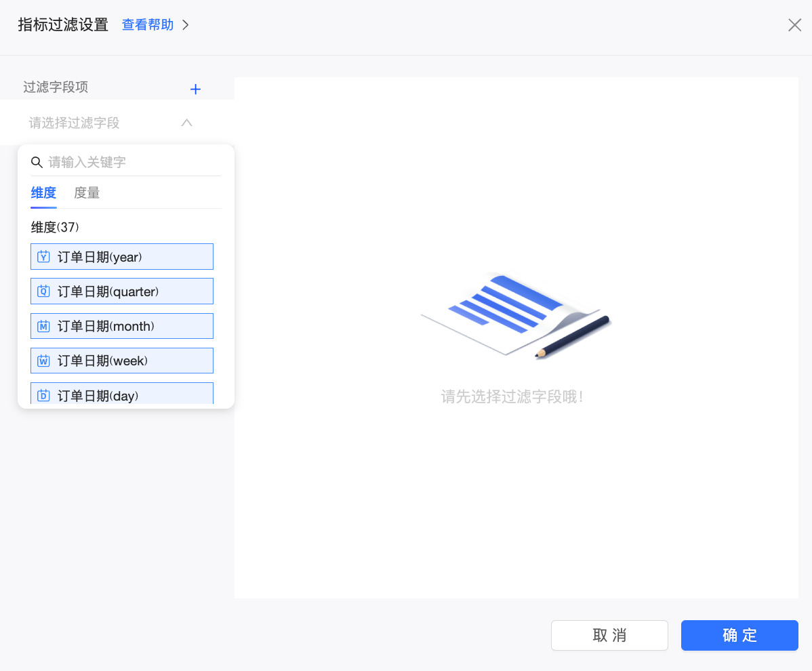Click the day calendar icon
The width and height of the screenshot is (812, 671).
[x=43, y=396]
